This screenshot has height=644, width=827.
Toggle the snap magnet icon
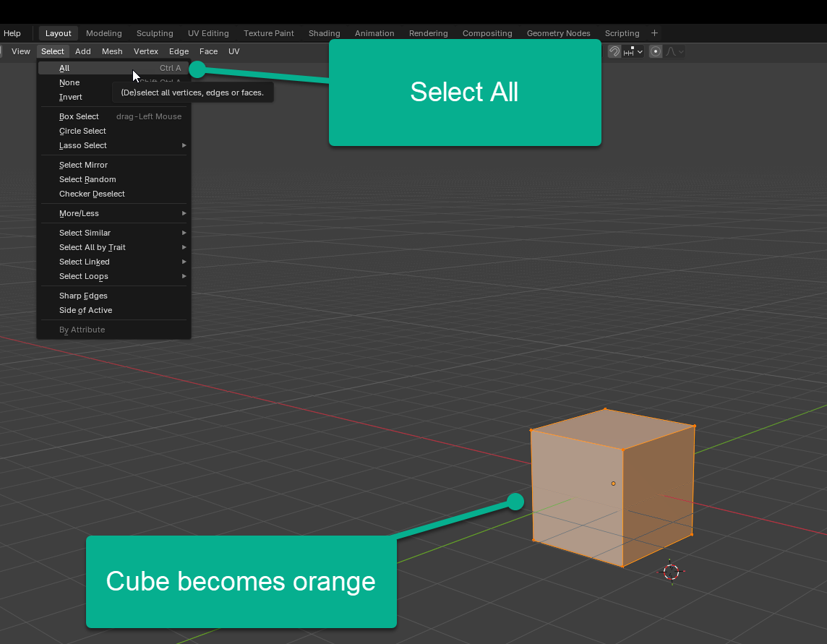click(614, 51)
